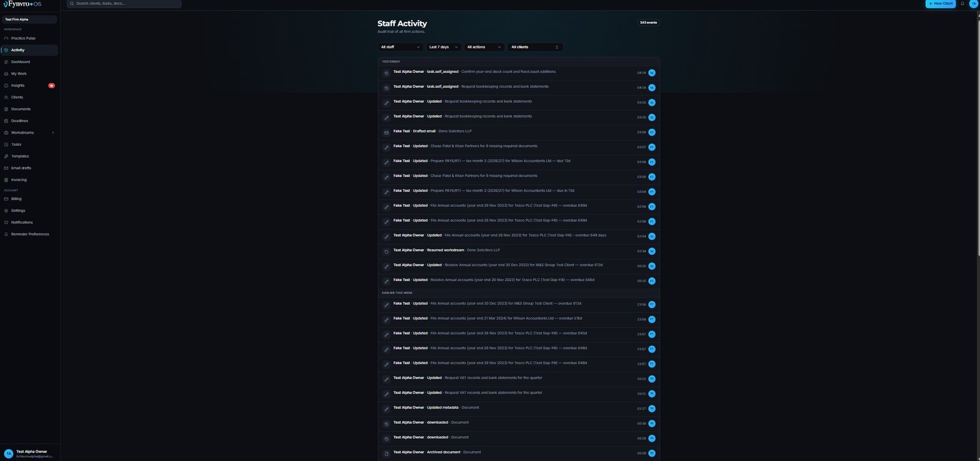Image resolution: width=980 pixels, height=461 pixels.
Task: Click the Fynvro OS logo
Action: tap(22, 4)
